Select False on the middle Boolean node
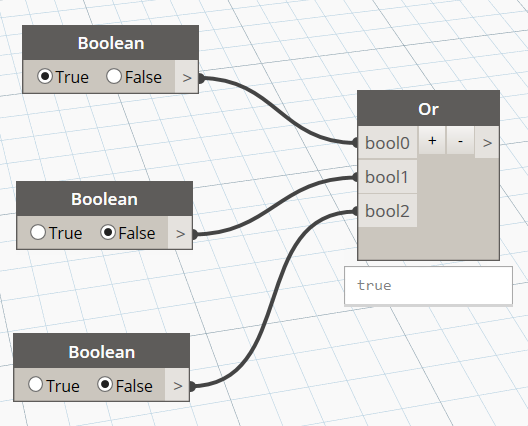Image resolution: width=528 pixels, height=426 pixels. click(108, 232)
